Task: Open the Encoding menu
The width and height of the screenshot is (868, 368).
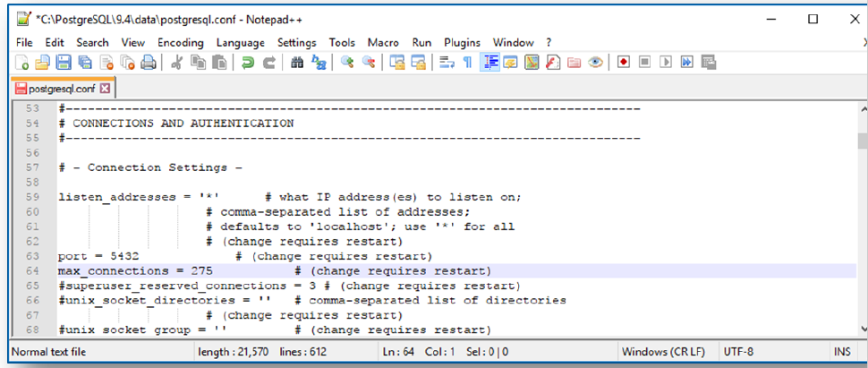Action: (180, 42)
